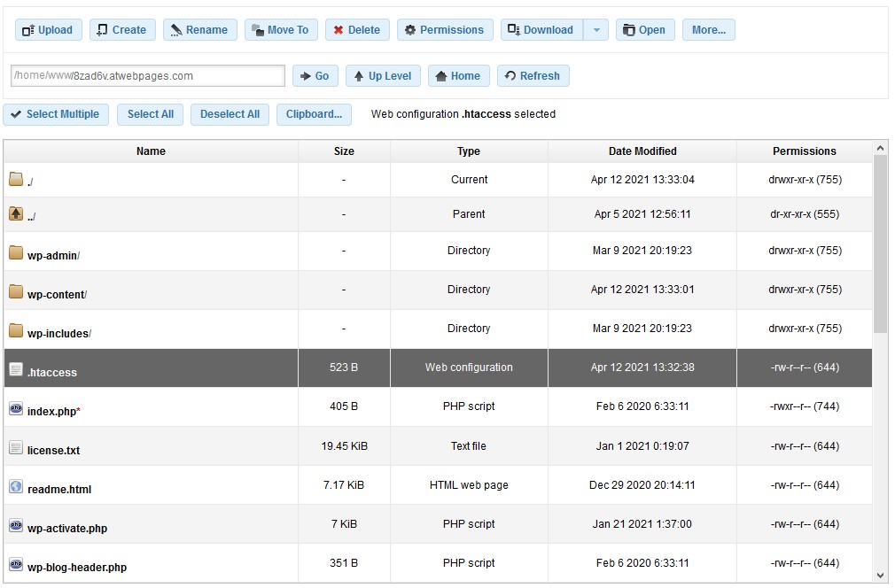This screenshot has height=588, width=895.
Task: Open the Clipboard... menu
Action: click(315, 114)
